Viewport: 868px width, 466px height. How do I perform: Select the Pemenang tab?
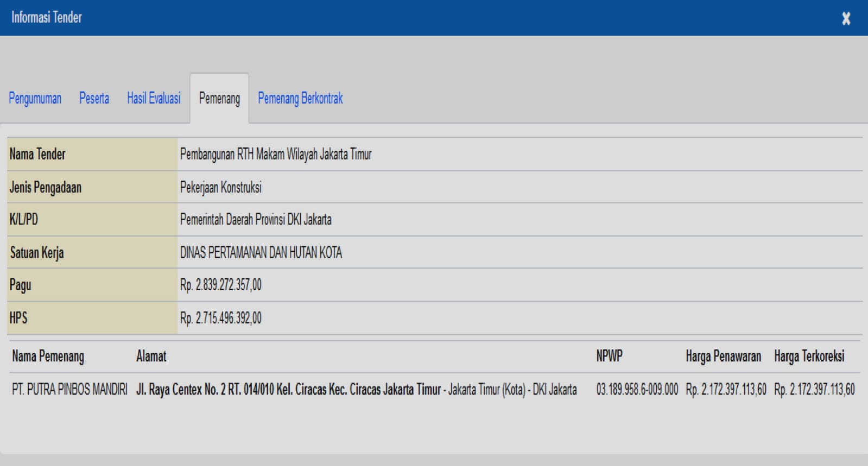point(219,98)
